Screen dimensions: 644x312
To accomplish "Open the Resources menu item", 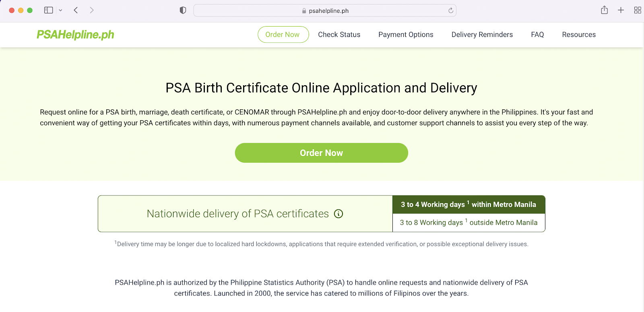I will click(x=579, y=35).
